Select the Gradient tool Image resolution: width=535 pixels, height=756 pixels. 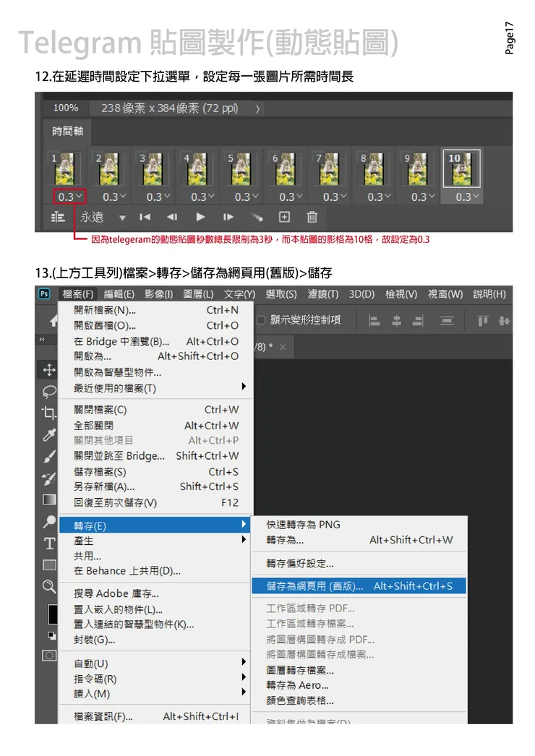49,499
